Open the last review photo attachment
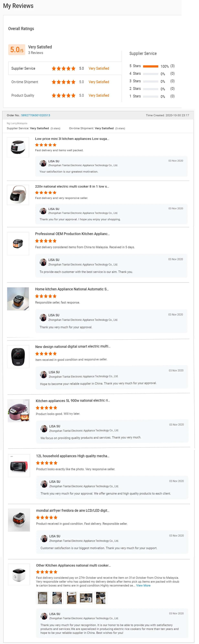Image resolution: width=199 pixels, height=644 pixels. coord(101,598)
